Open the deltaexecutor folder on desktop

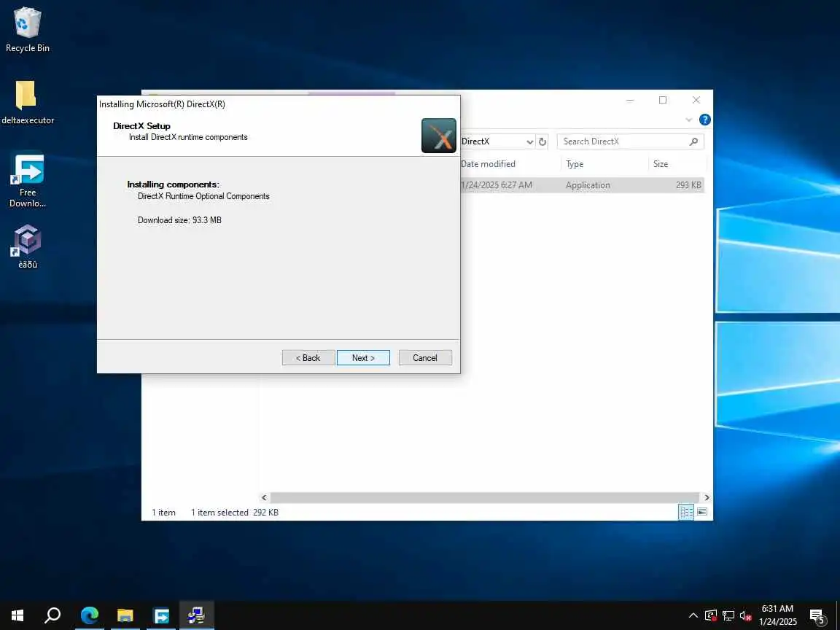[27, 102]
